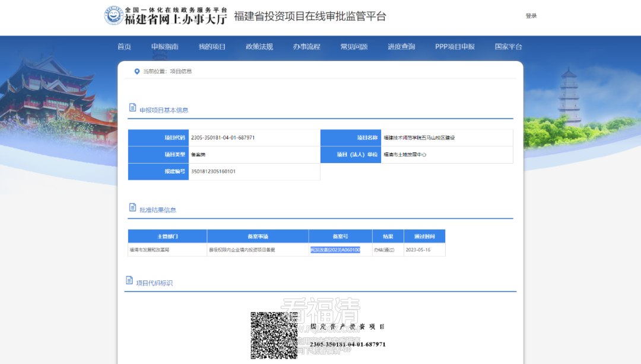Open 进度查询 in the navigation bar
The height and width of the screenshot is (364, 641).
click(401, 47)
